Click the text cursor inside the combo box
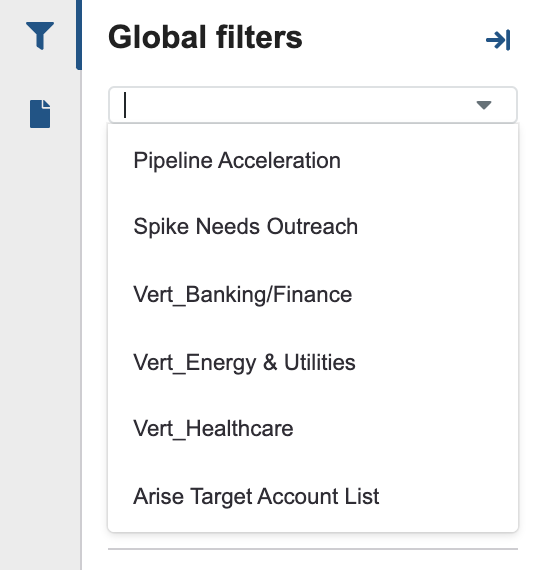The image size is (538, 570). pos(125,105)
